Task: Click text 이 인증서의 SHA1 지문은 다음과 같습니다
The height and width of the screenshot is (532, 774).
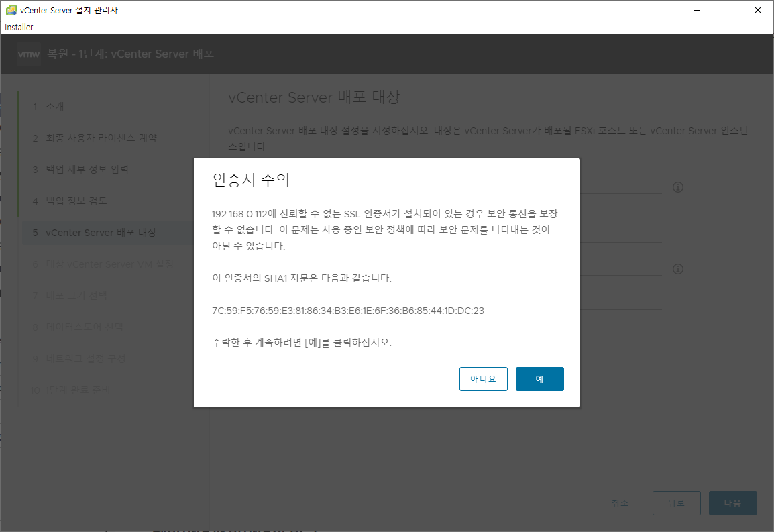Action: (x=302, y=278)
